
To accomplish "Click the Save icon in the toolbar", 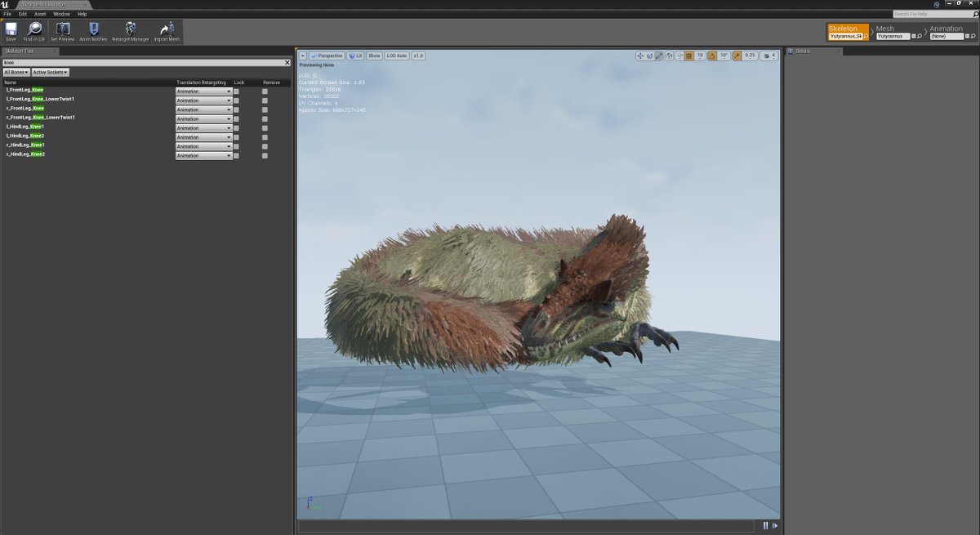I will pyautogui.click(x=11, y=29).
